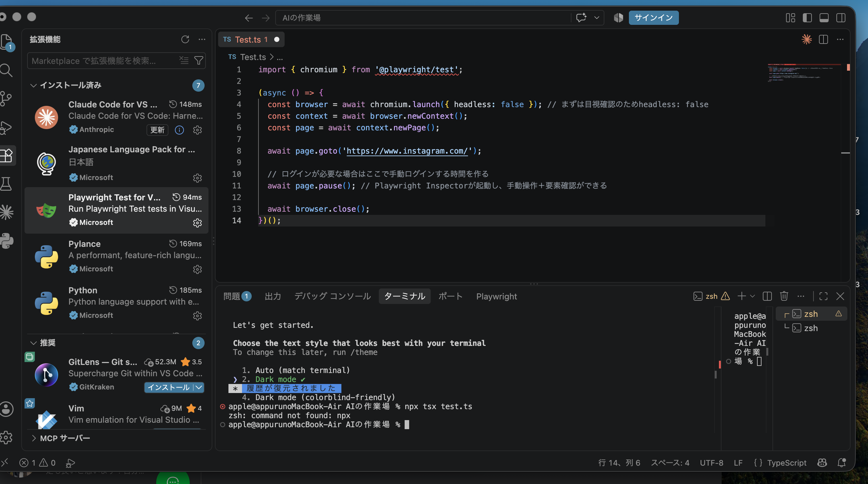Open the extensions filter funnel
This screenshot has width=868, height=484.
click(x=199, y=60)
